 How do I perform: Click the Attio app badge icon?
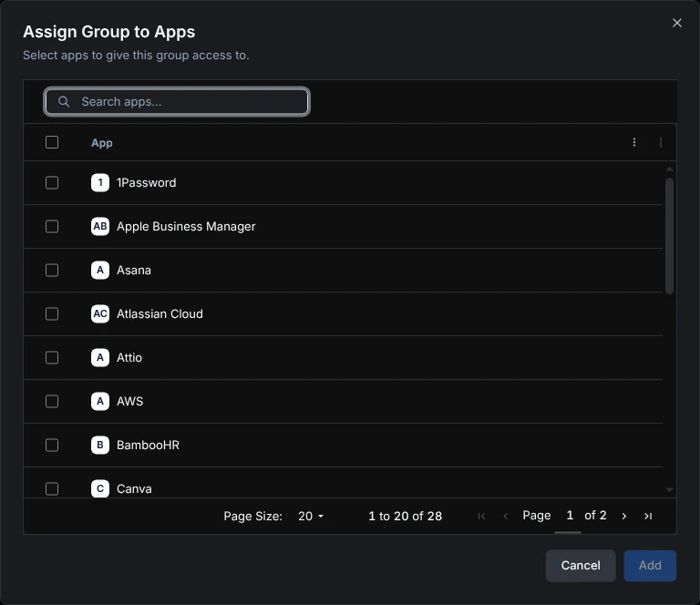[x=100, y=357]
